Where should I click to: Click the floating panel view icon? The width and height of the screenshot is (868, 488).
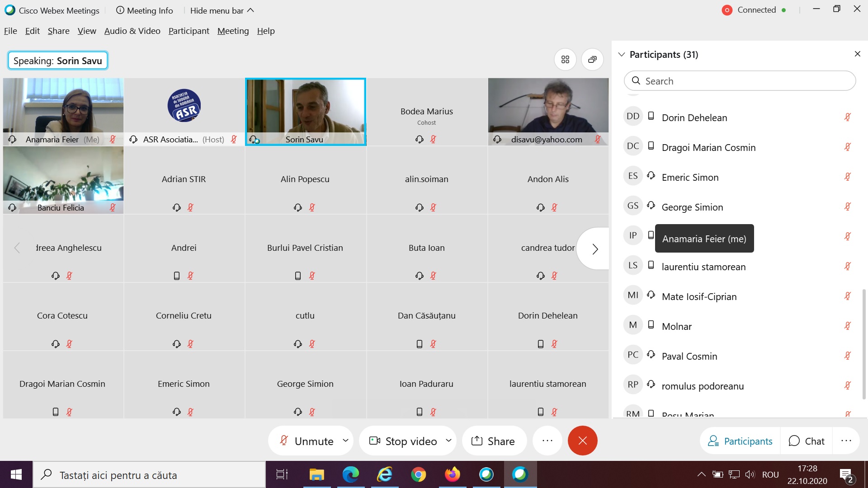pos(592,60)
